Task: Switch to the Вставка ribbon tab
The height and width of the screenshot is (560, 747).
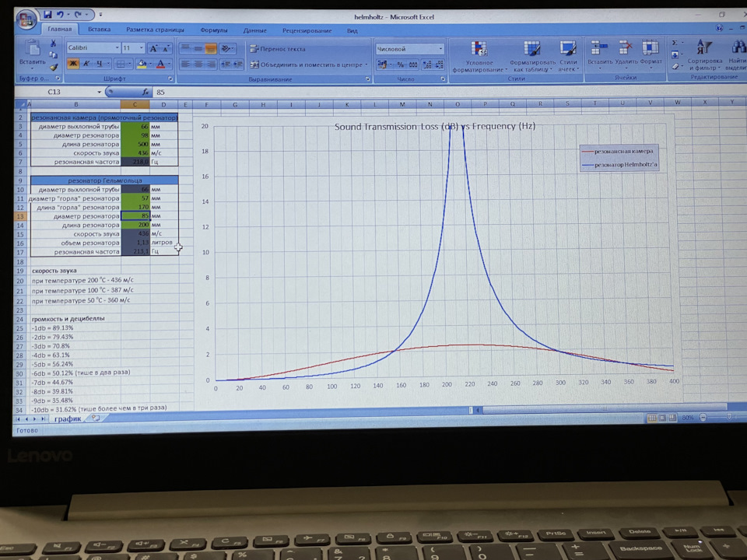Action: tap(99, 30)
